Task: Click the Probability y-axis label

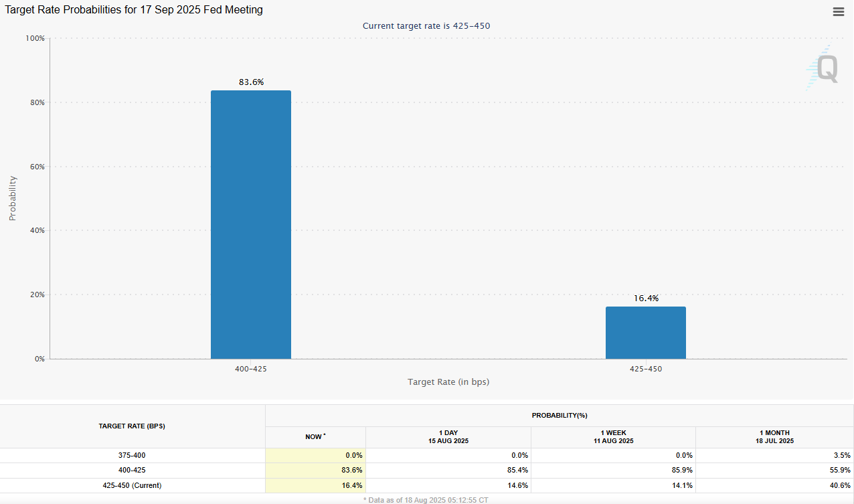Action: (x=11, y=198)
